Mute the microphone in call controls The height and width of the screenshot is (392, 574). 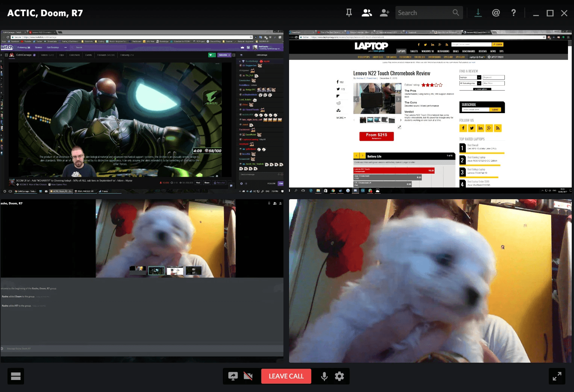click(x=324, y=376)
